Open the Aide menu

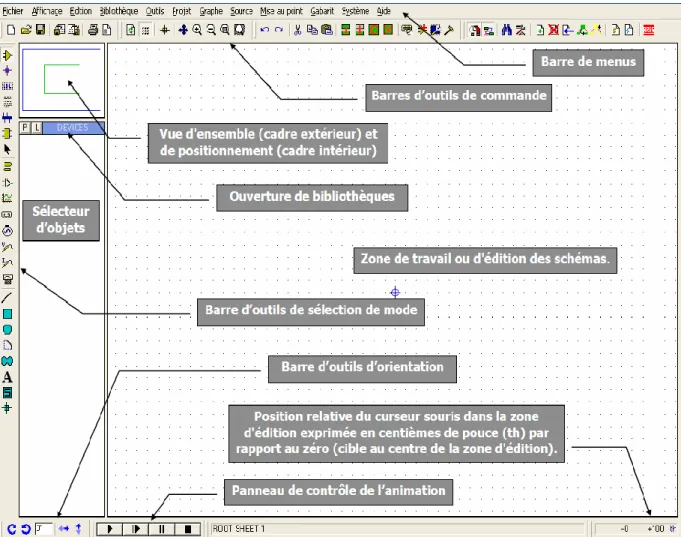(x=383, y=11)
